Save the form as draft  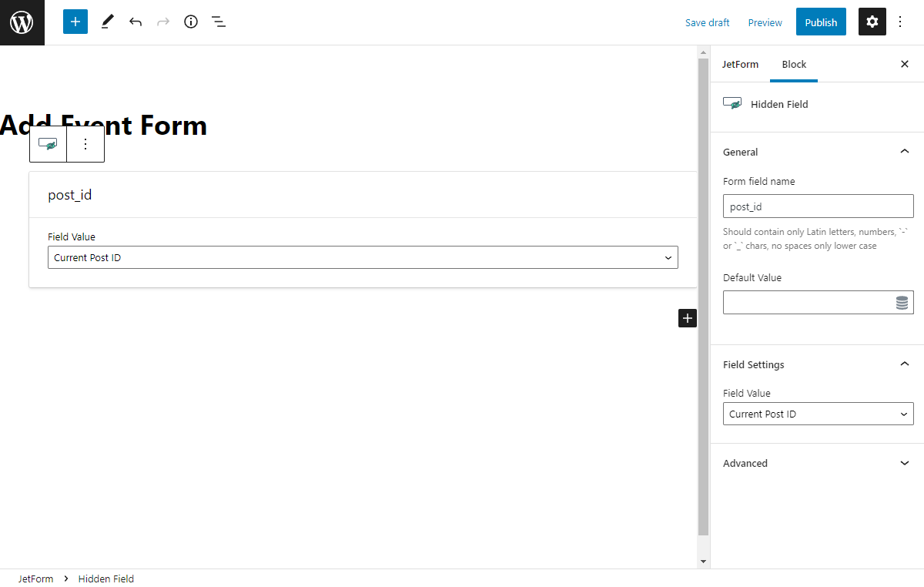[x=707, y=22]
